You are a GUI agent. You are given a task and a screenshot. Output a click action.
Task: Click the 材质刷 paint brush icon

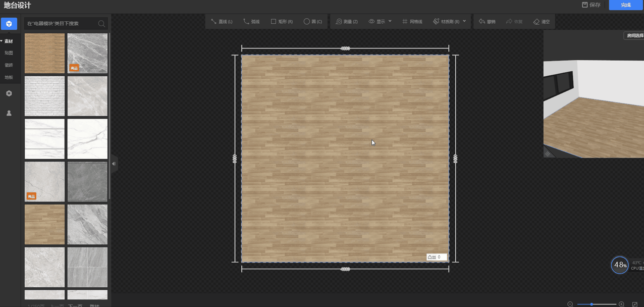[x=436, y=22]
